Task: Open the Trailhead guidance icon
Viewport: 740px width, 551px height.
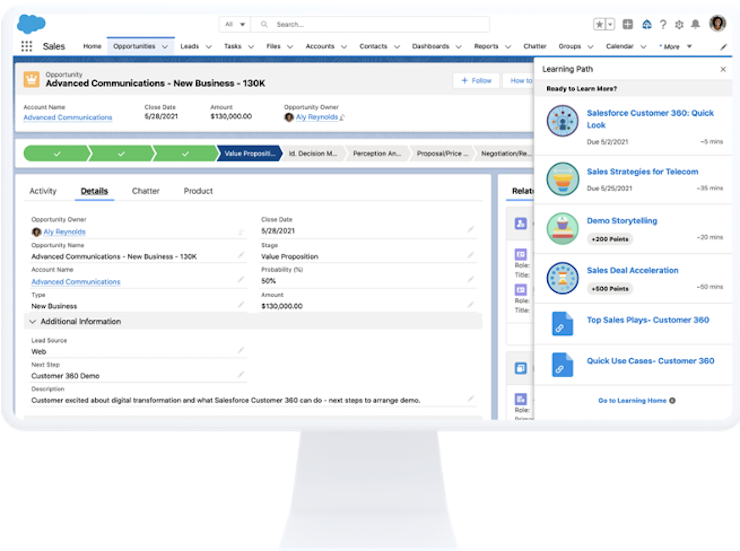Action: tap(647, 24)
